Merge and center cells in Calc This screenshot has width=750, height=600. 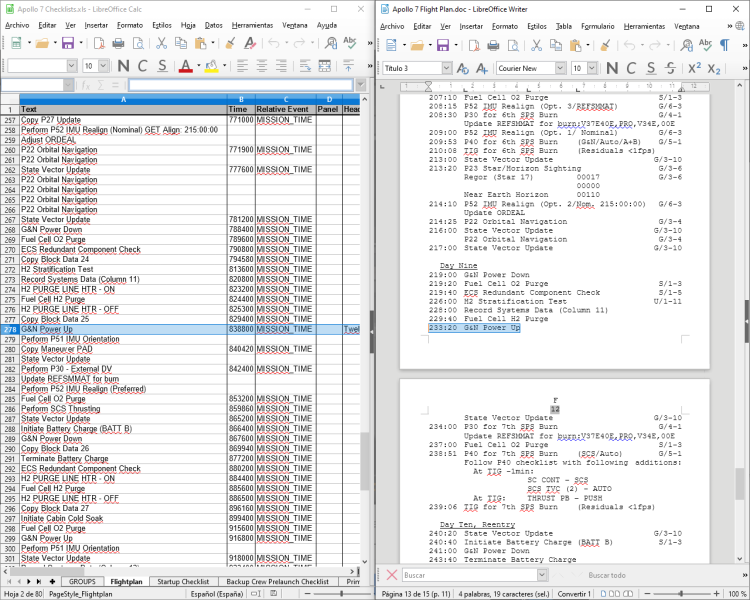tap(325, 66)
